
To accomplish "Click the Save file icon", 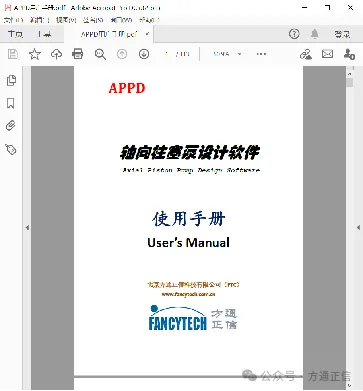I will click(13, 54).
